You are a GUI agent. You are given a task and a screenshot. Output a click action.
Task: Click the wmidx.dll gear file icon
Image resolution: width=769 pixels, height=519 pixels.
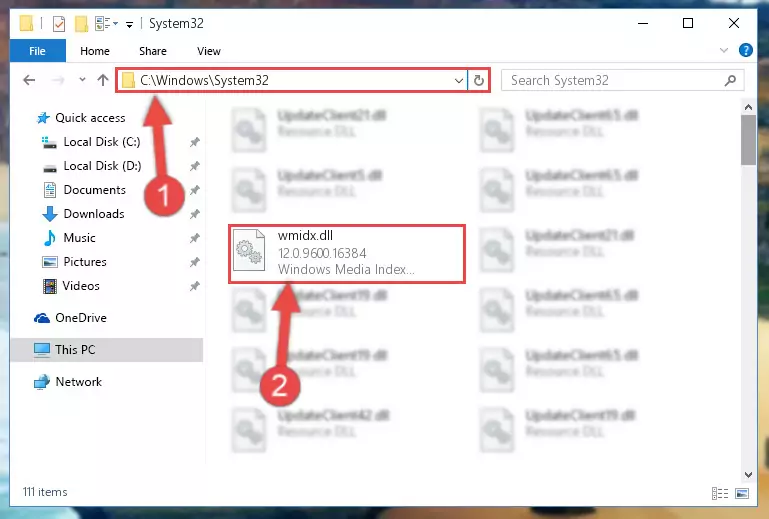pyautogui.click(x=249, y=251)
